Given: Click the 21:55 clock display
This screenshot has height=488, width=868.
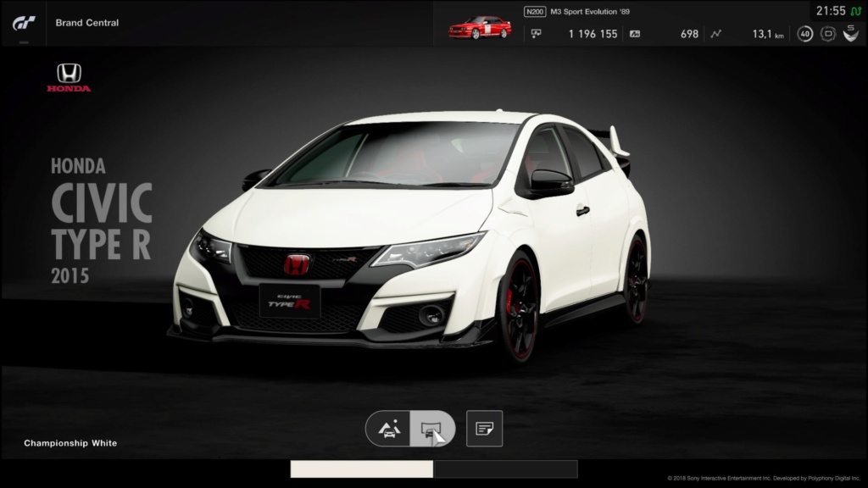Looking at the screenshot, I should (831, 10).
